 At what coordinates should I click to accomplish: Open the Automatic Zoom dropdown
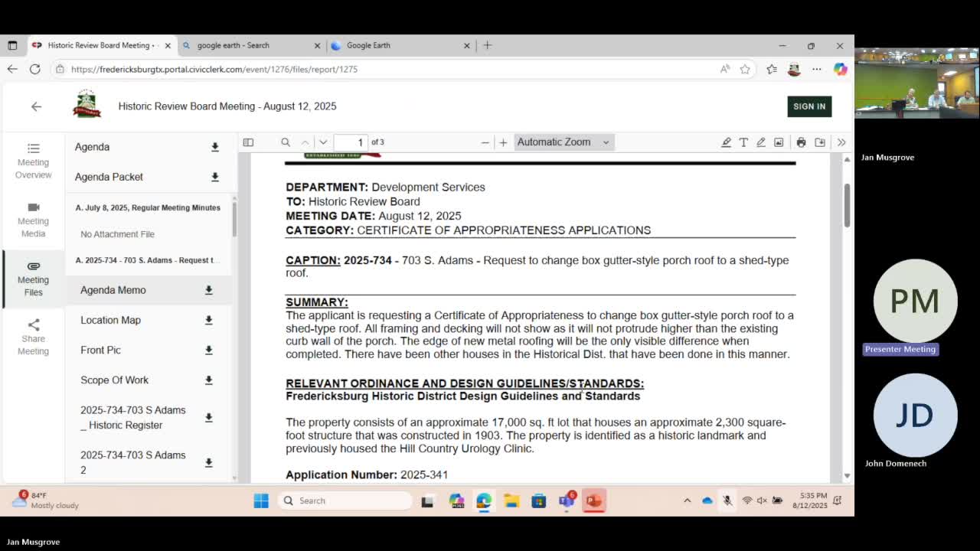[563, 142]
